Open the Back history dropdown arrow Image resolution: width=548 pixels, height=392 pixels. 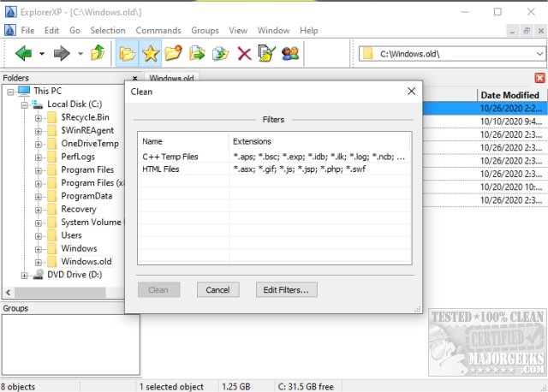[x=42, y=54]
